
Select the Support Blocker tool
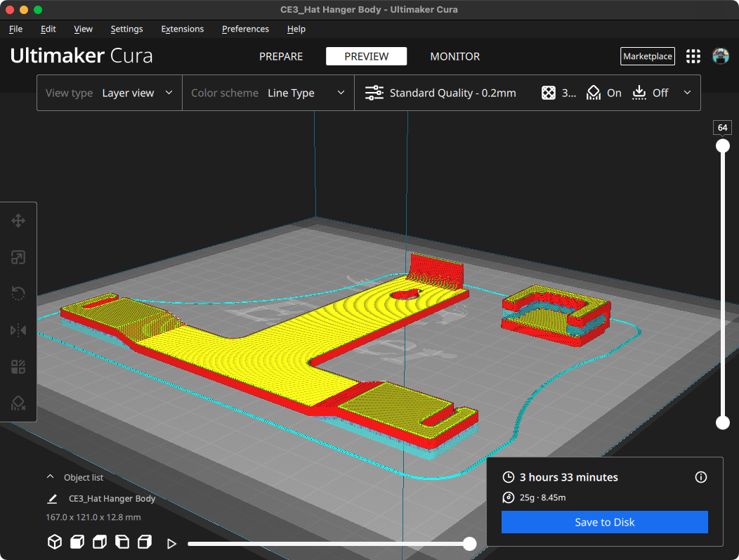point(18,403)
